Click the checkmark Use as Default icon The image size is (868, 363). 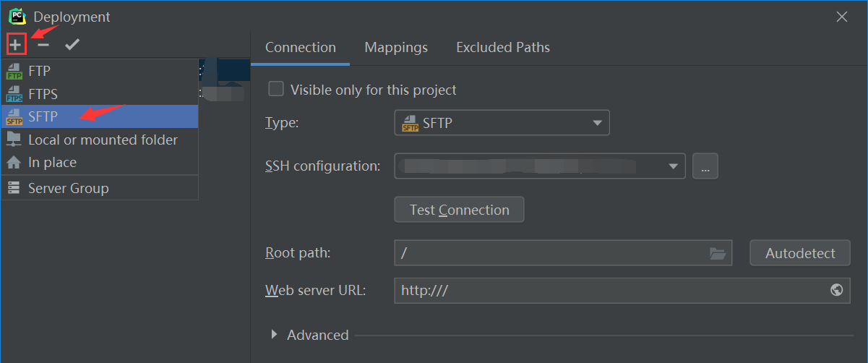[72, 44]
